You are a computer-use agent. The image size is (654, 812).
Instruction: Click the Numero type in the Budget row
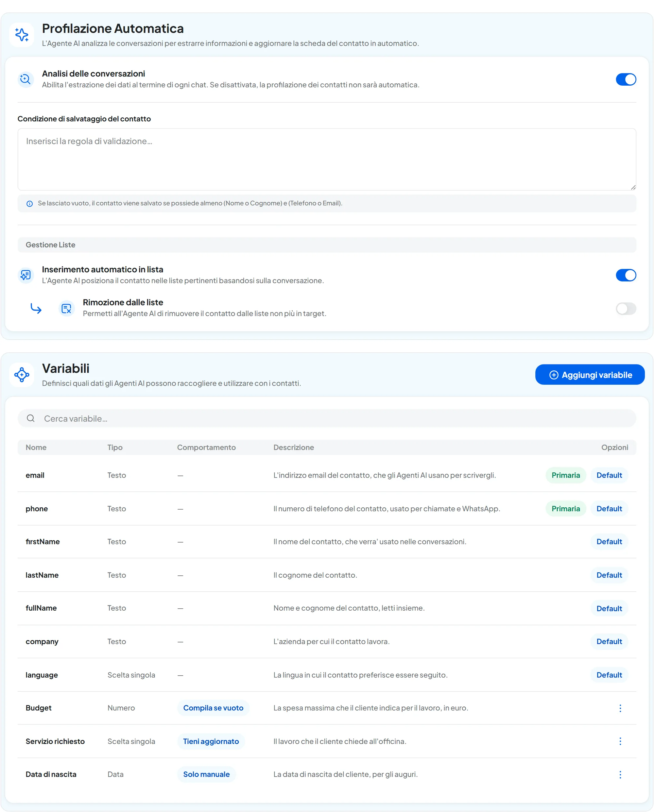[x=121, y=708]
